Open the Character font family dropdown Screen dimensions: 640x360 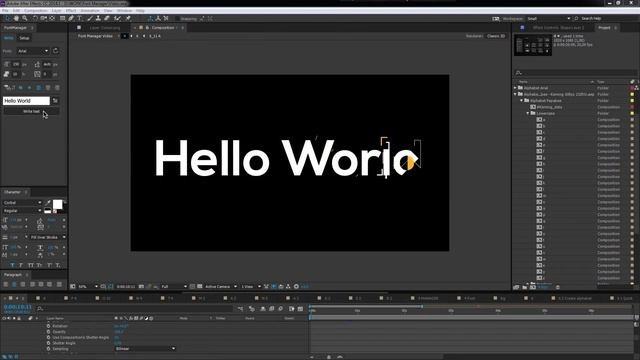(x=22, y=202)
